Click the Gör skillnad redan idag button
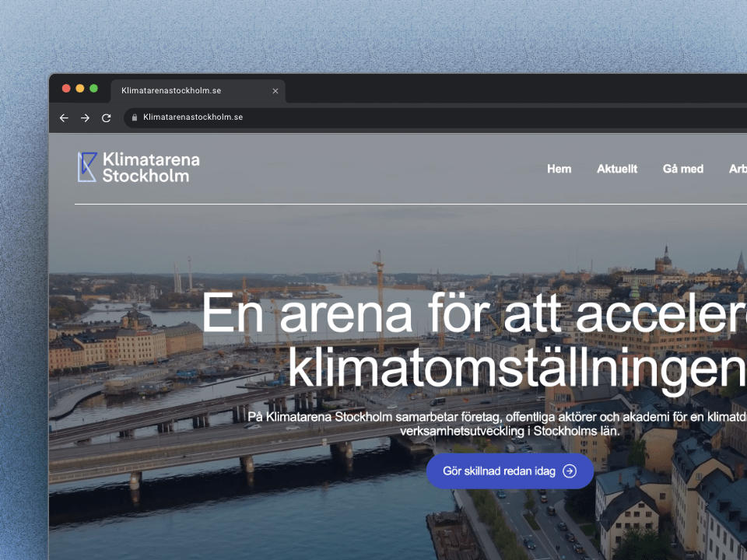The height and width of the screenshot is (560, 747). click(x=510, y=471)
